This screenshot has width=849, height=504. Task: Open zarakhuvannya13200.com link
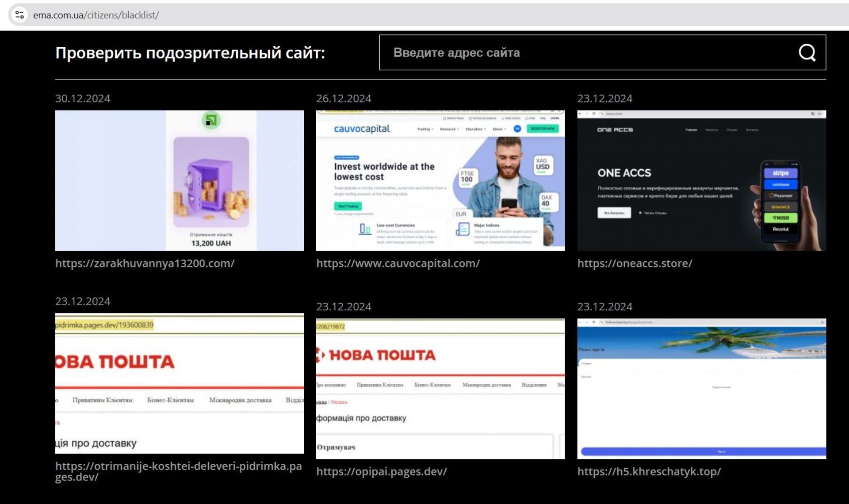[x=145, y=263]
